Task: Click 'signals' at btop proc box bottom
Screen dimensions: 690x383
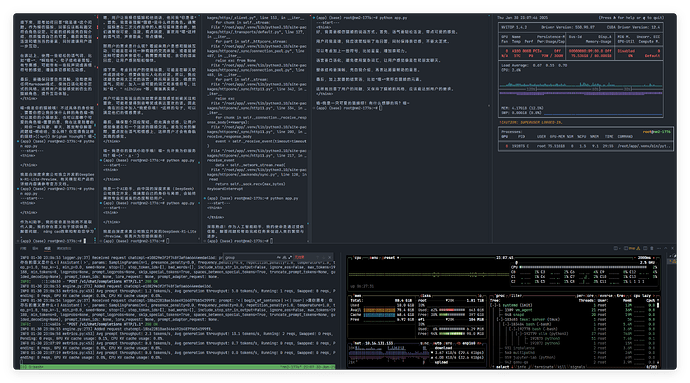Action: click(578, 367)
